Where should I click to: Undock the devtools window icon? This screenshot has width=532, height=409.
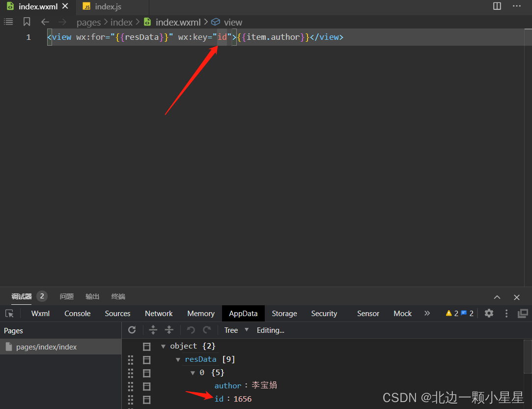523,313
